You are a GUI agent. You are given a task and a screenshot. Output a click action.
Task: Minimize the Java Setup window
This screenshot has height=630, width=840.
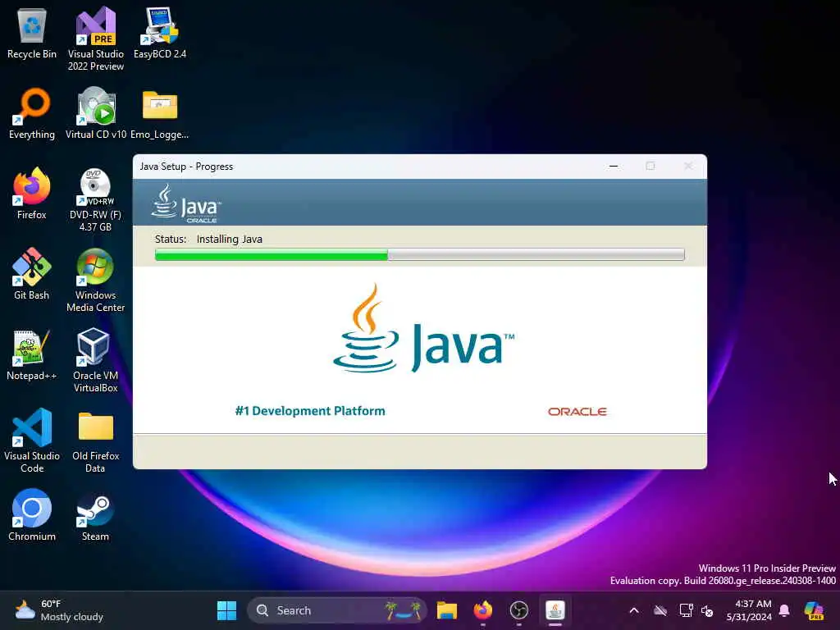point(614,166)
